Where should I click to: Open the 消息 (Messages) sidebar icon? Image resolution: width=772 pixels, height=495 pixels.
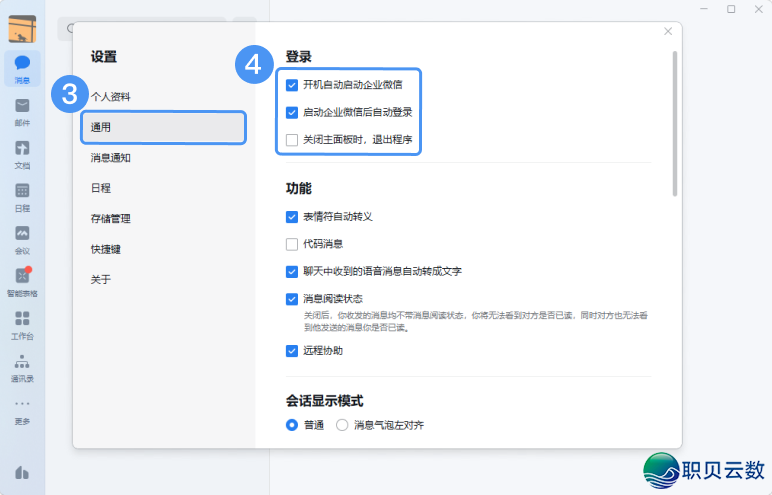coord(22,68)
